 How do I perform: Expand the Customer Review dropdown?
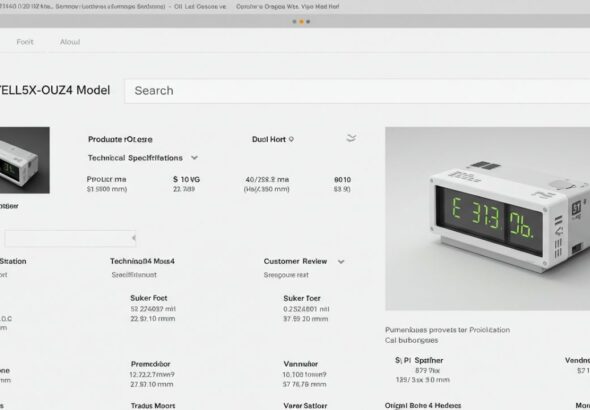point(341,261)
